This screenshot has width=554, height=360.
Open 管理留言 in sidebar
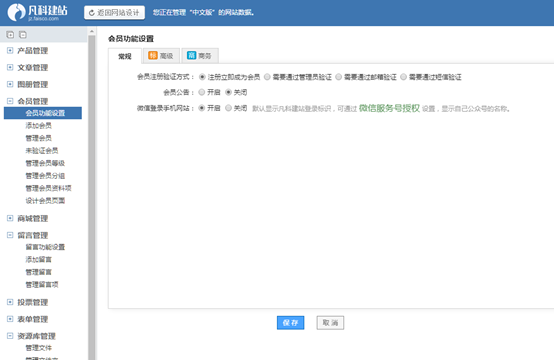tap(39, 272)
